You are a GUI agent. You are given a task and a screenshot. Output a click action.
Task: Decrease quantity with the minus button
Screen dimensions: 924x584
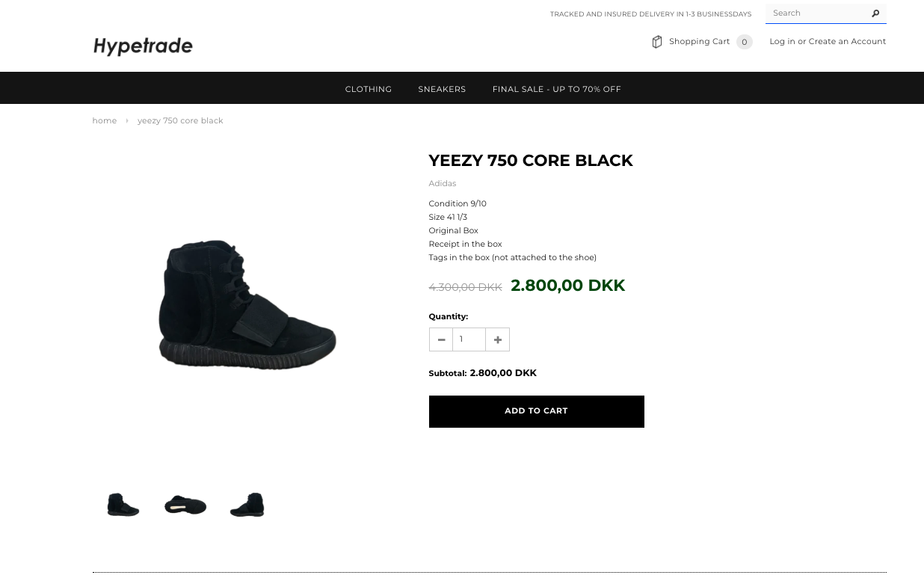(x=441, y=339)
